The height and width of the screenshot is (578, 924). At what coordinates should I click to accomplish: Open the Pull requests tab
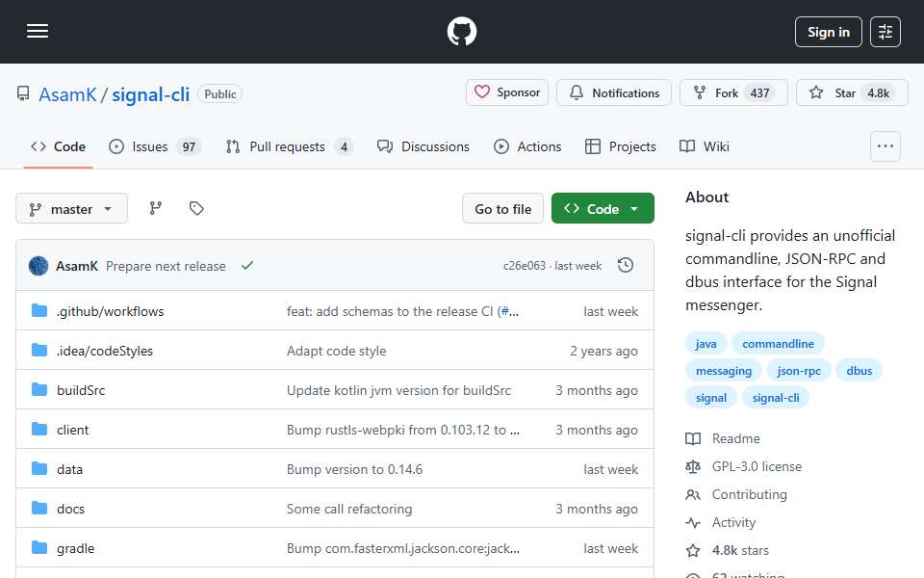coord(289,146)
